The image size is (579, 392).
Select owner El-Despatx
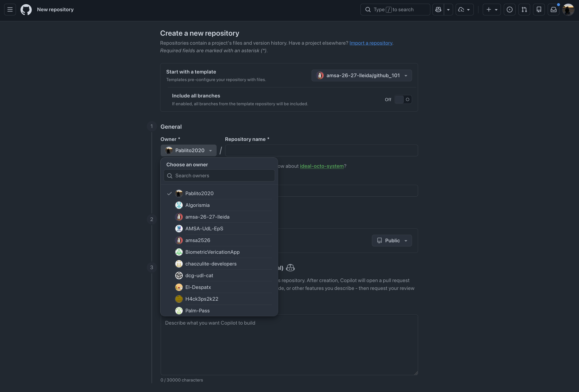[x=219, y=287]
